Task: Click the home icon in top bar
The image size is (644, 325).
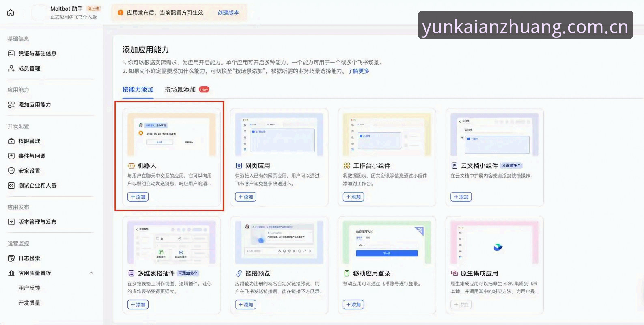Action: 11,13
